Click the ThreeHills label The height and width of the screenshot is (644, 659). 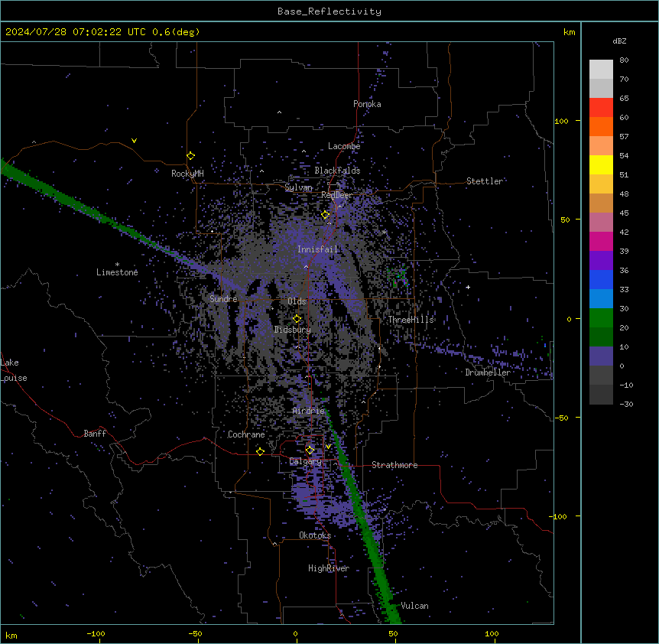pos(411,320)
